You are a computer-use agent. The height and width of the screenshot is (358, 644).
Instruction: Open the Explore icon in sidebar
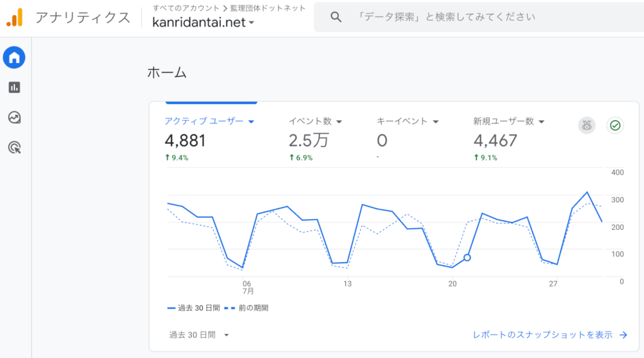(x=14, y=117)
